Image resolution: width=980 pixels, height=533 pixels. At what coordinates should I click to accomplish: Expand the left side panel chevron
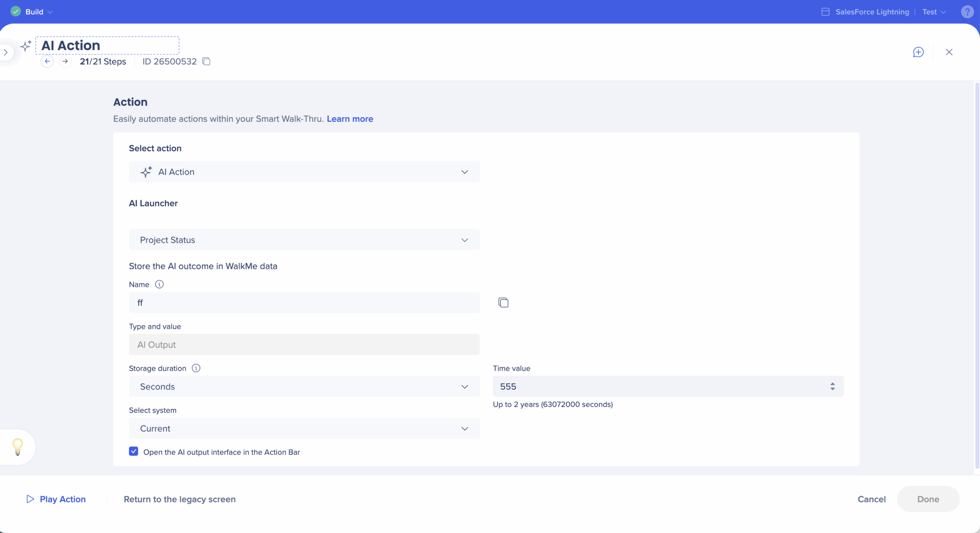(6, 52)
